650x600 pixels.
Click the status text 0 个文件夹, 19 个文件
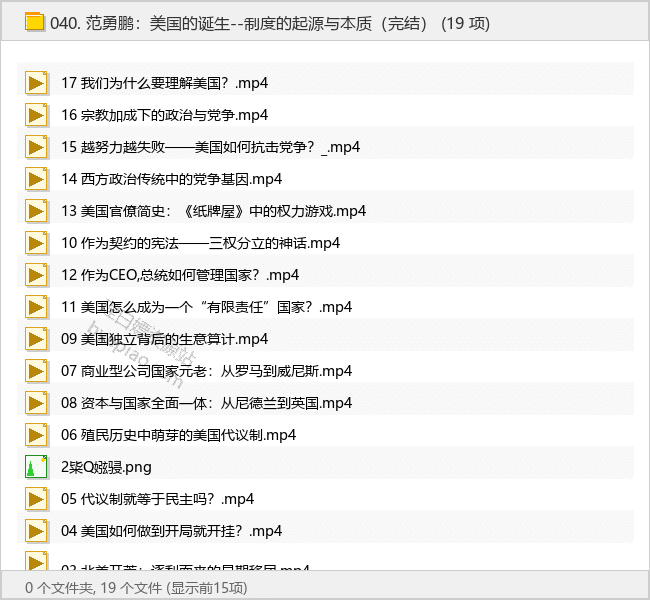(x=136, y=588)
